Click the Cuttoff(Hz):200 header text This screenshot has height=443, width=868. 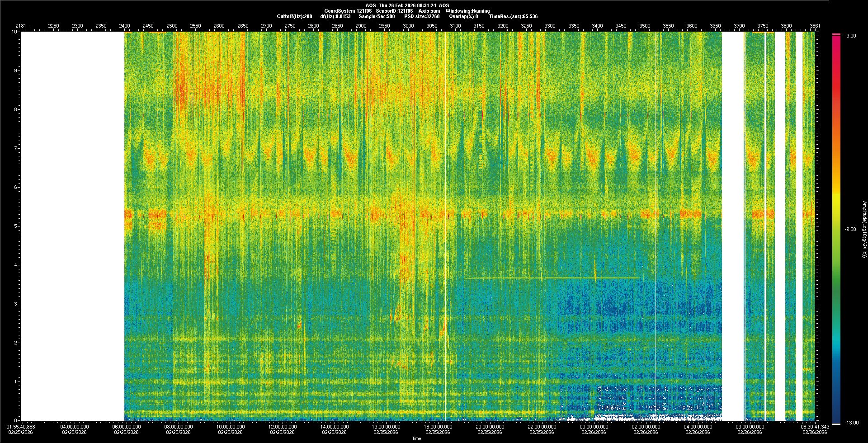[294, 16]
